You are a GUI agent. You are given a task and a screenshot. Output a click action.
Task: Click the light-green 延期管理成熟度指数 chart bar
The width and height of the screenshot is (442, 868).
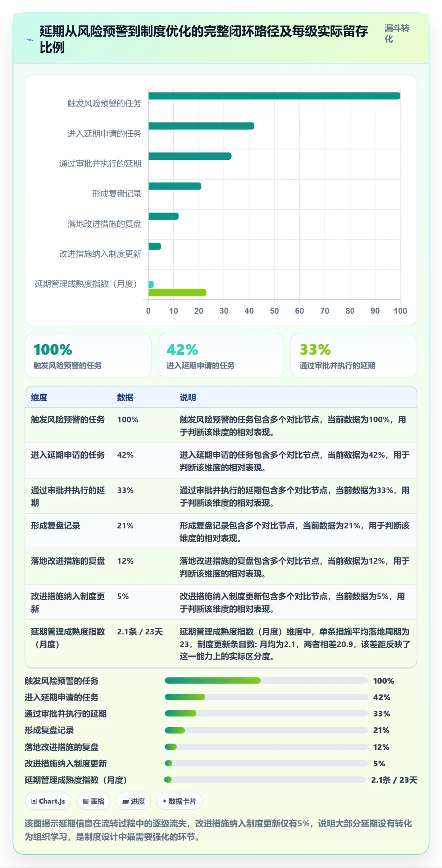click(177, 292)
